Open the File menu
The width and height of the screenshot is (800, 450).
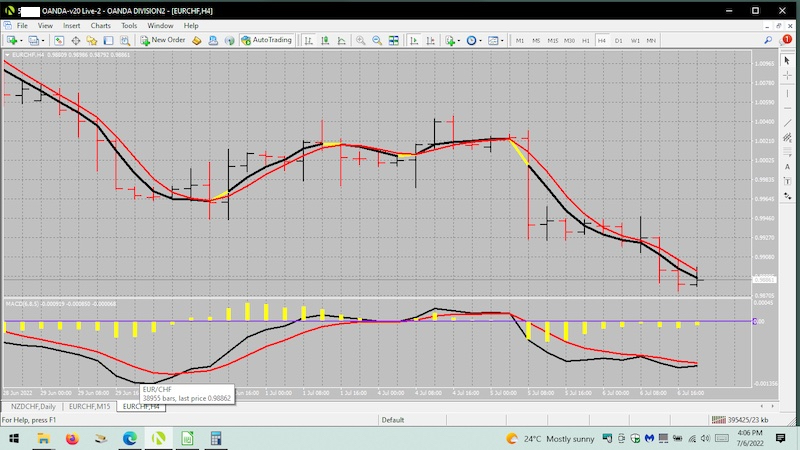22,26
